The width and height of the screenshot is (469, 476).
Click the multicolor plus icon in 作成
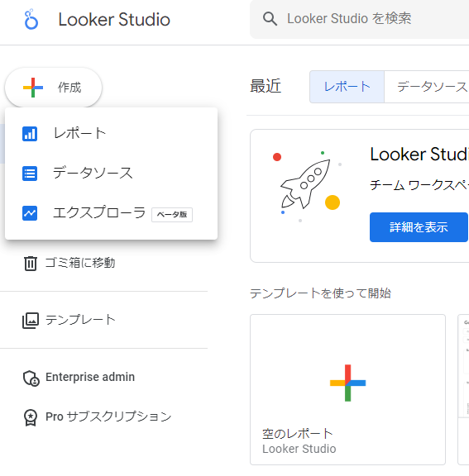tap(33, 88)
